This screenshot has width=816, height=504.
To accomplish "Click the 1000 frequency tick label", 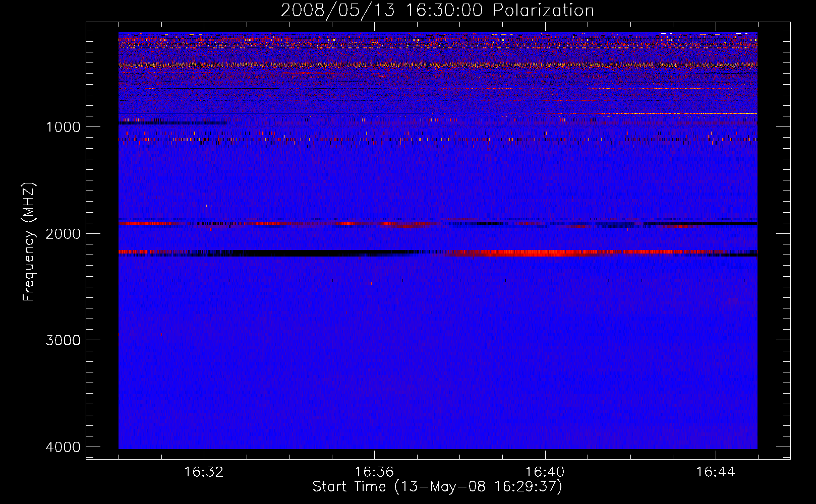I will click(x=63, y=127).
